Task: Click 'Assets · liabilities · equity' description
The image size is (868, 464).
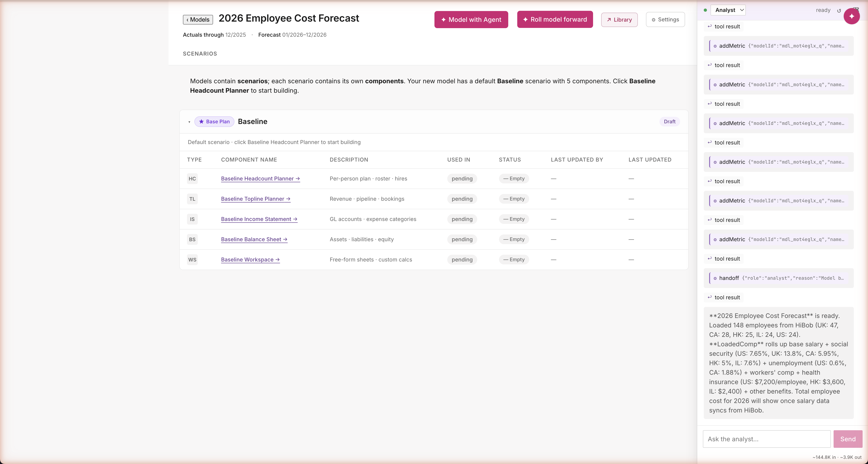Action: (362, 239)
